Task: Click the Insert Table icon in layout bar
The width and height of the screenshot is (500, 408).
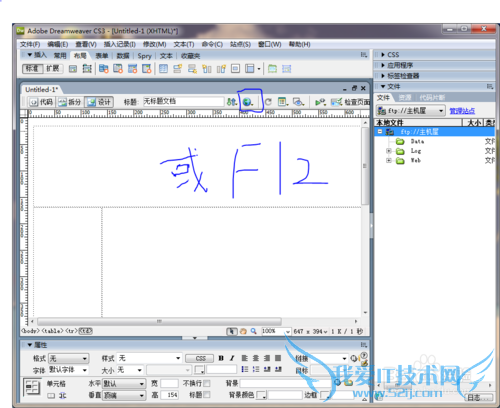Action: (x=163, y=69)
